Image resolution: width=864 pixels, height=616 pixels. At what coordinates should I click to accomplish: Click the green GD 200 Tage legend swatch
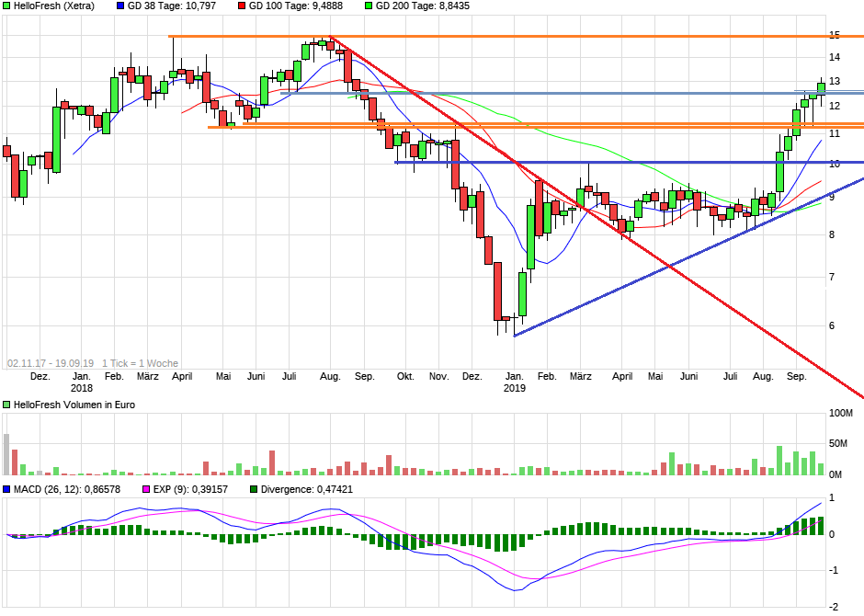tap(369, 6)
